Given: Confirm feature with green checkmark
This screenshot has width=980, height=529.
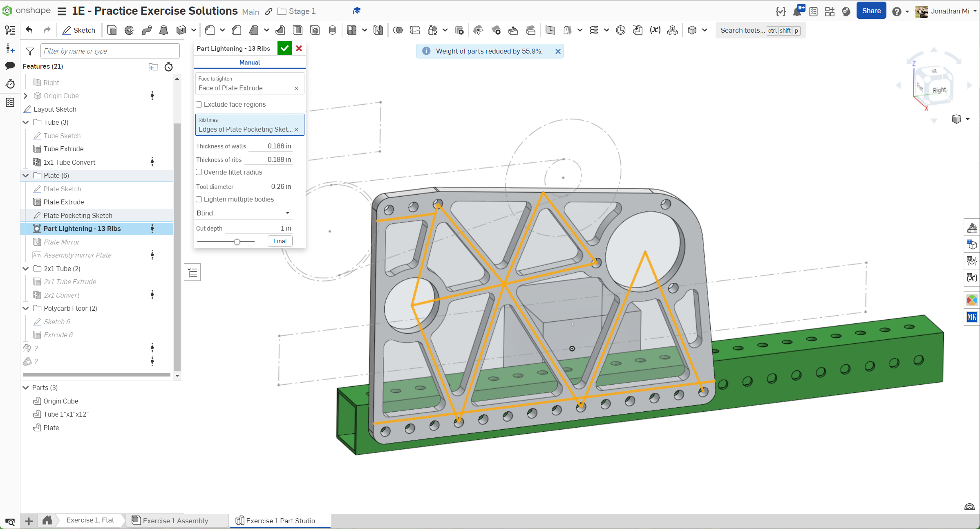Looking at the screenshot, I should click(x=284, y=48).
